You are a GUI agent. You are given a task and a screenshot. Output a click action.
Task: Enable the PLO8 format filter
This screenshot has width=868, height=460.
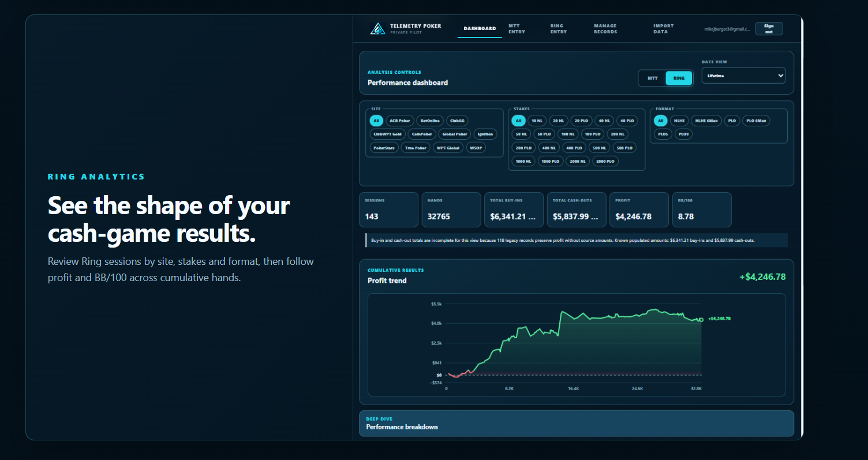[x=684, y=134]
